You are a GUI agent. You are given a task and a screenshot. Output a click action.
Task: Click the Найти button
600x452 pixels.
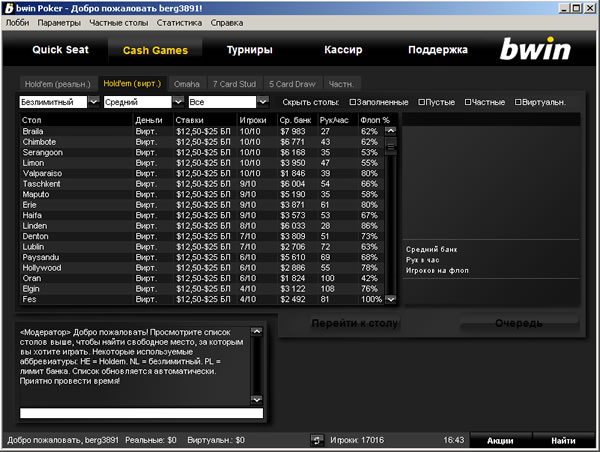[x=563, y=441]
